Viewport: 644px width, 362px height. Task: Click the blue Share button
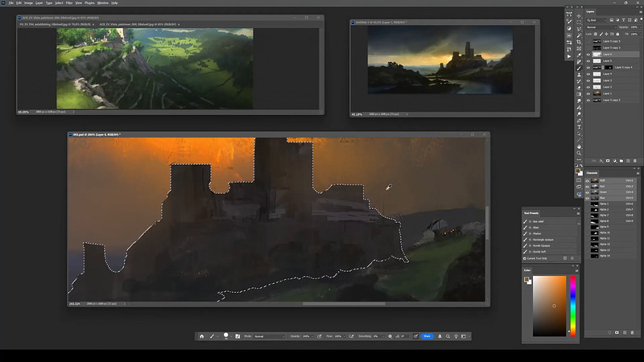pos(427,336)
